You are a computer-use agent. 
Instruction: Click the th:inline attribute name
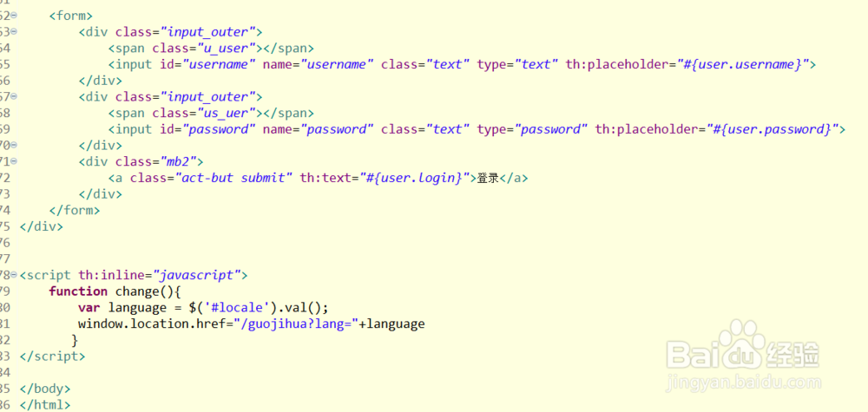pyautogui.click(x=111, y=275)
